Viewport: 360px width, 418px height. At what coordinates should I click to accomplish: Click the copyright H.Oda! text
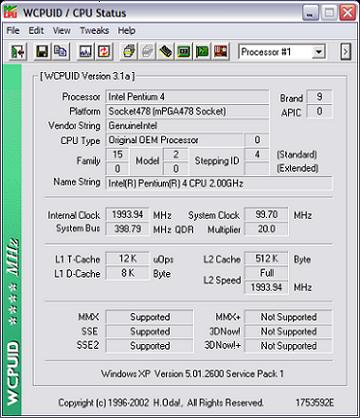coord(161,403)
